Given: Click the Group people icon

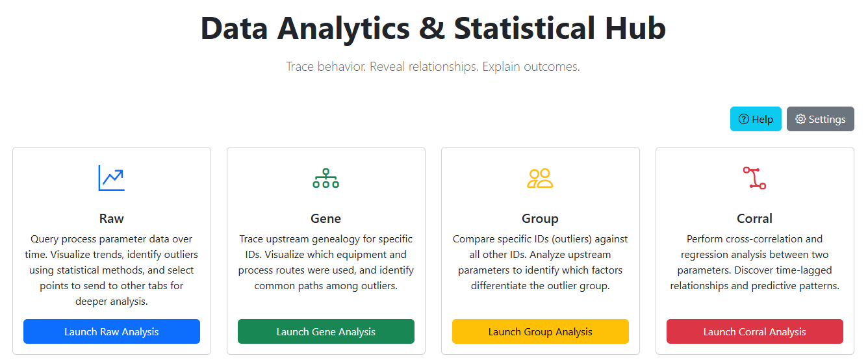Looking at the screenshot, I should (x=540, y=178).
